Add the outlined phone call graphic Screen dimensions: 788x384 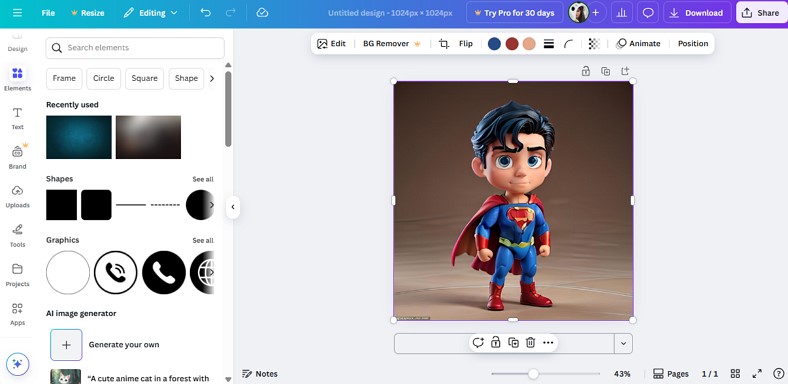pos(116,272)
